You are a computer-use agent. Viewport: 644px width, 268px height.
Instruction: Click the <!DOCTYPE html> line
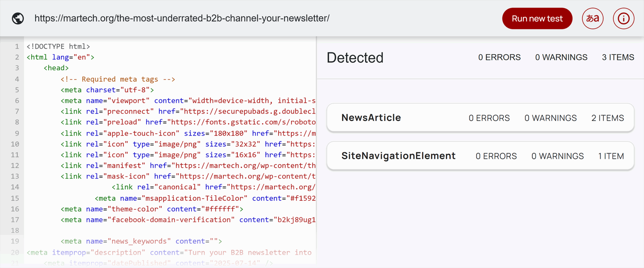pyautogui.click(x=58, y=47)
